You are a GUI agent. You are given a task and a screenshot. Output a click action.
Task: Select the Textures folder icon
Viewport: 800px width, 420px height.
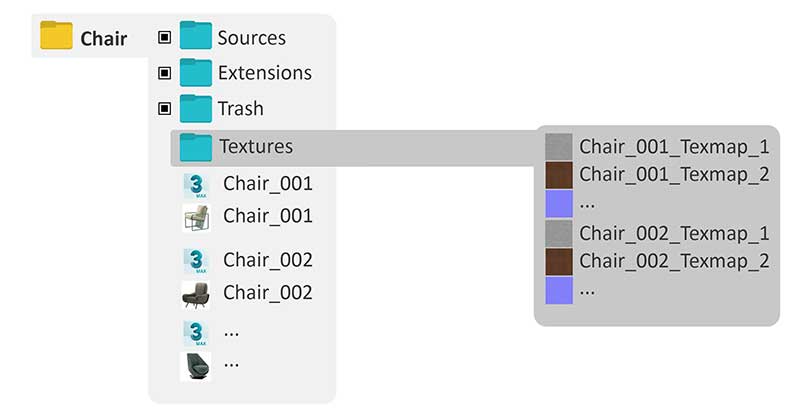(x=196, y=146)
